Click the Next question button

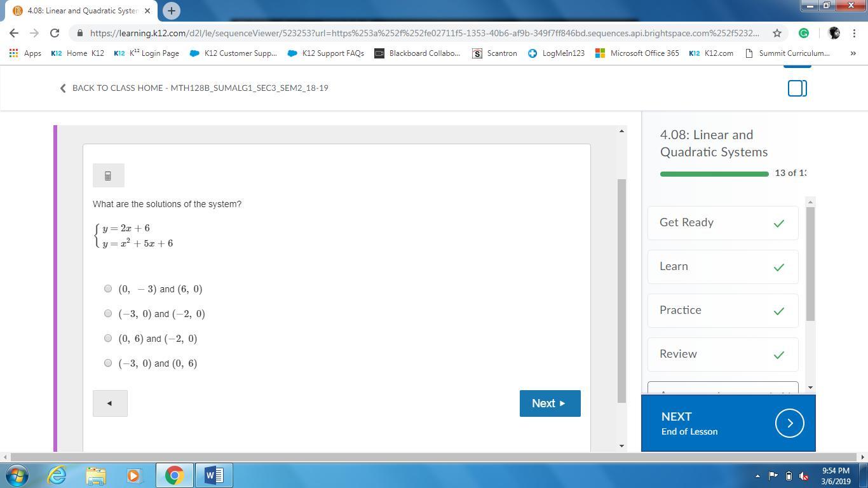click(x=550, y=403)
